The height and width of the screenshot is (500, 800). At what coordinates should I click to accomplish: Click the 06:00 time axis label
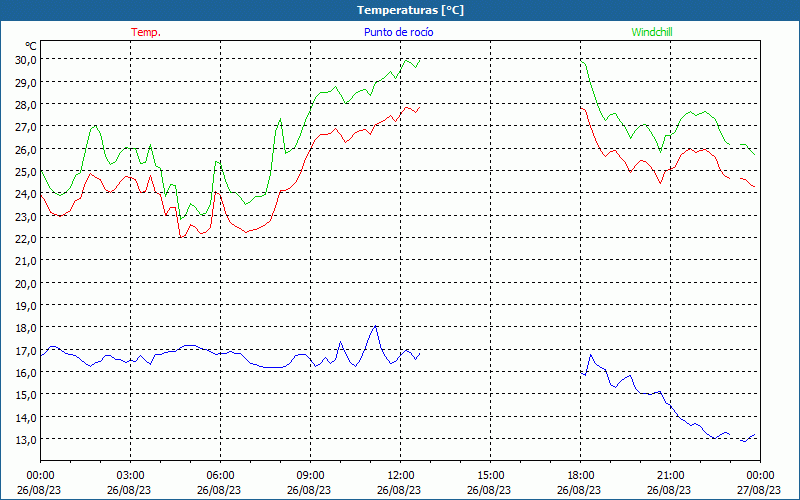click(220, 476)
